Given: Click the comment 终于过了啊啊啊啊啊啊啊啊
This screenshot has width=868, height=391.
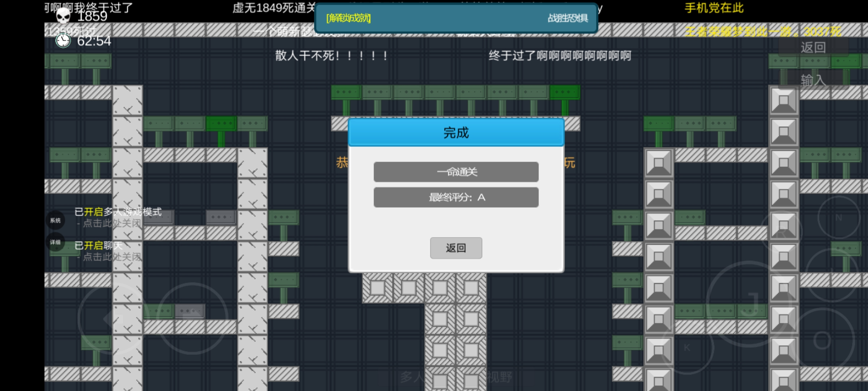Looking at the screenshot, I should [560, 56].
